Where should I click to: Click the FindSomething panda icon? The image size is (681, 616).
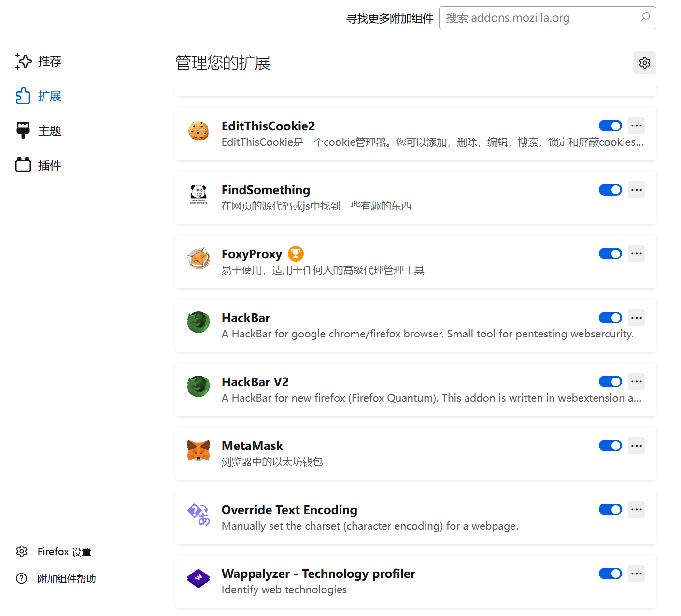coord(199,195)
